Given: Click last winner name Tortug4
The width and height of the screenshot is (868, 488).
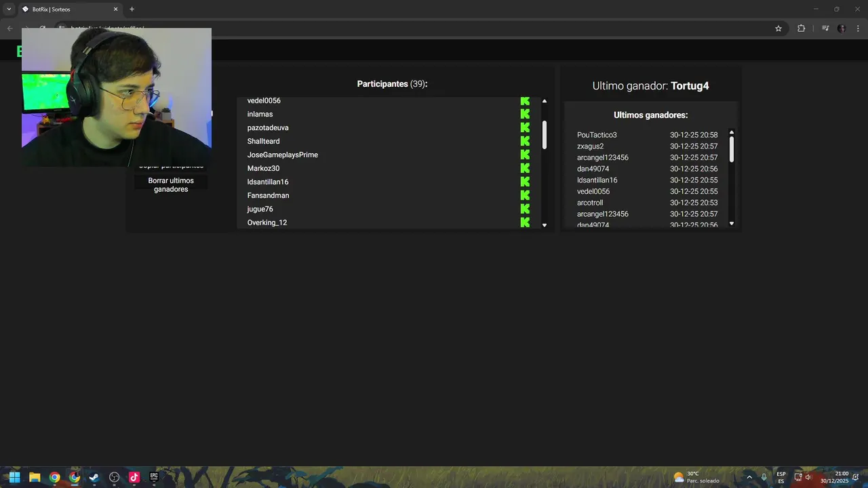Looking at the screenshot, I should (x=690, y=86).
